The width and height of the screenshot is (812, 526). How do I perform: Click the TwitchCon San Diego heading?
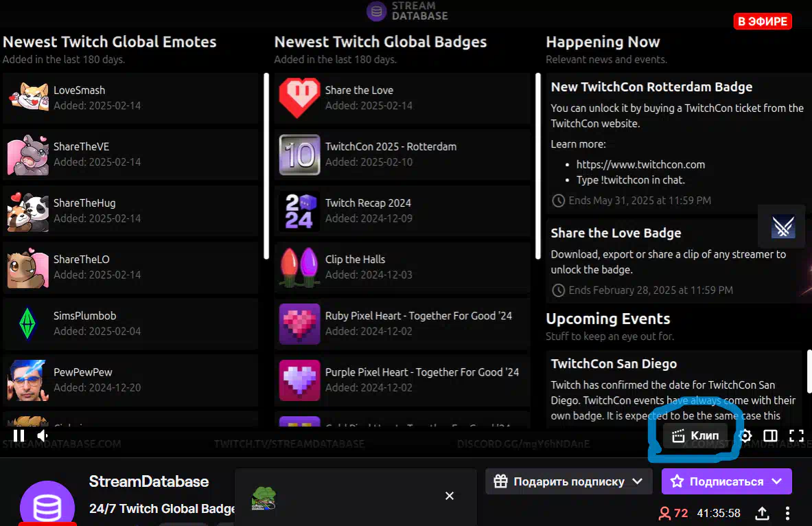click(614, 364)
